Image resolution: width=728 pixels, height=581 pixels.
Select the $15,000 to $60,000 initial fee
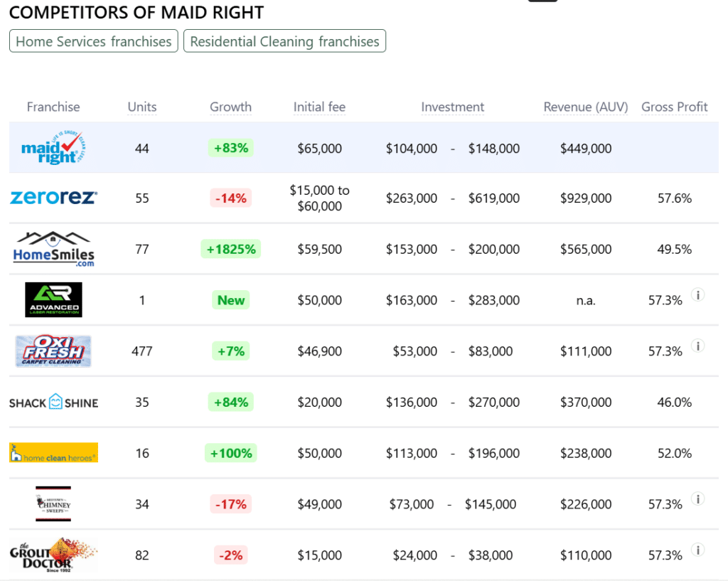coord(319,198)
